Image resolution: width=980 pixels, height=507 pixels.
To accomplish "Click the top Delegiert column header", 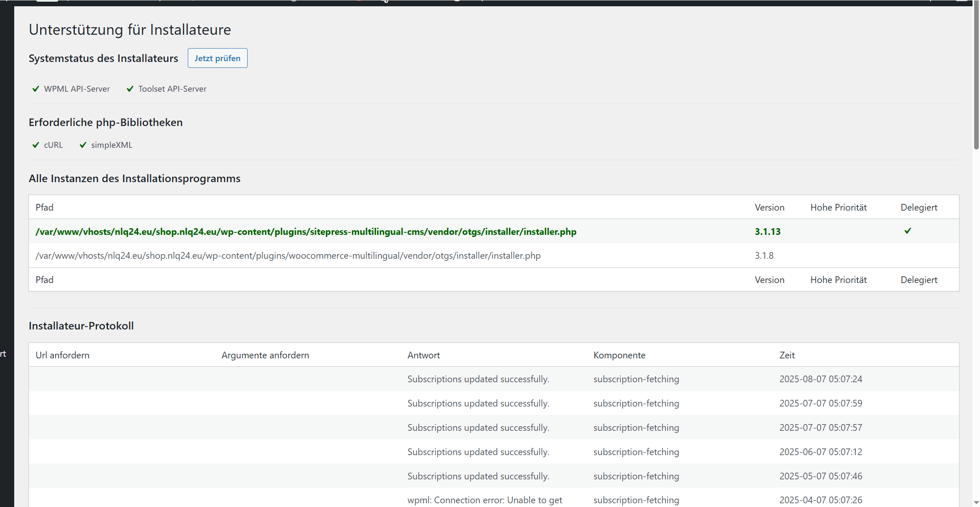I will point(919,207).
